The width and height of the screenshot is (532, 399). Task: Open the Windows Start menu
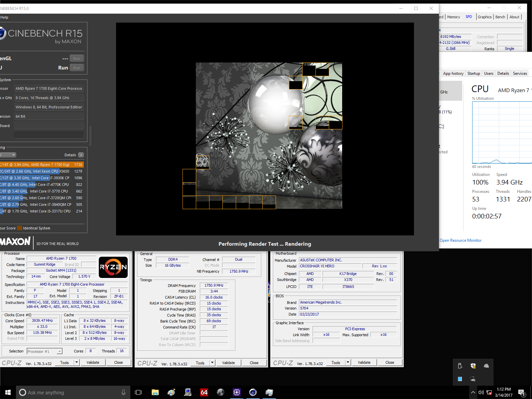pyautogui.click(x=8, y=392)
